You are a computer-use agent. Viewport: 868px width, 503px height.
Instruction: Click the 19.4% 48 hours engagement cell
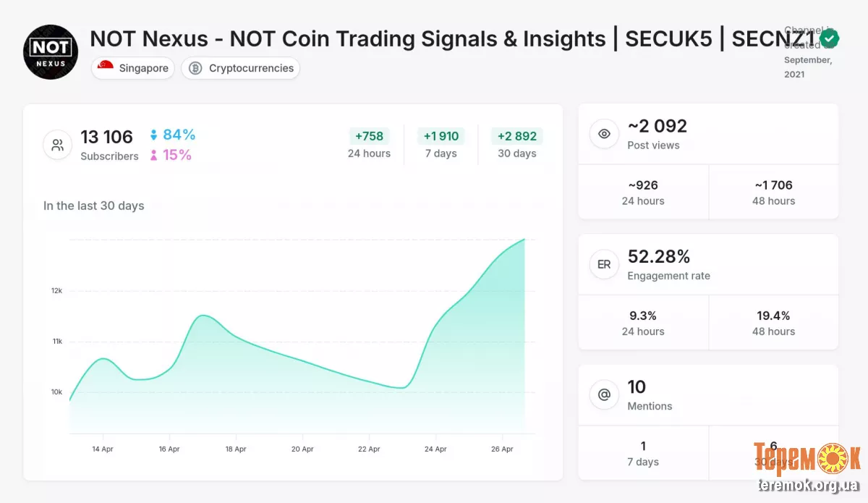point(773,323)
